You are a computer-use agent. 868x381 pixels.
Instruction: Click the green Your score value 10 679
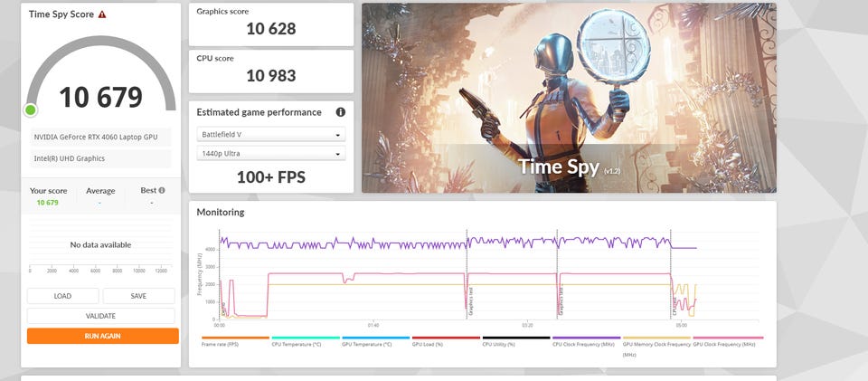coord(48,203)
